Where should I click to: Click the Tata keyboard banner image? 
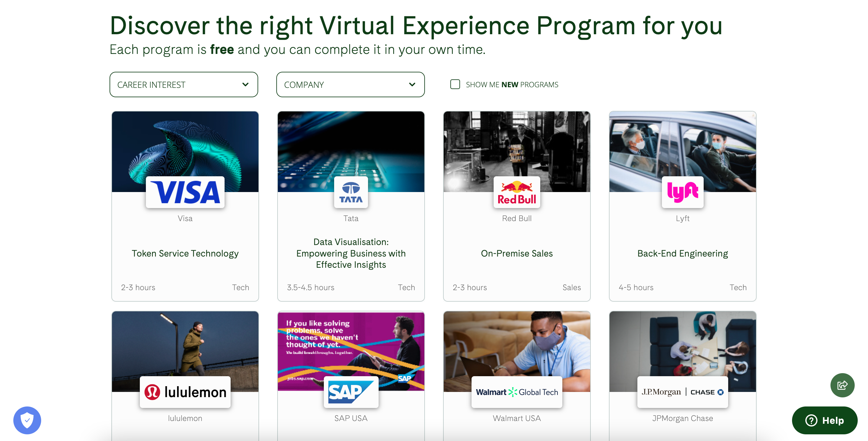351,145
